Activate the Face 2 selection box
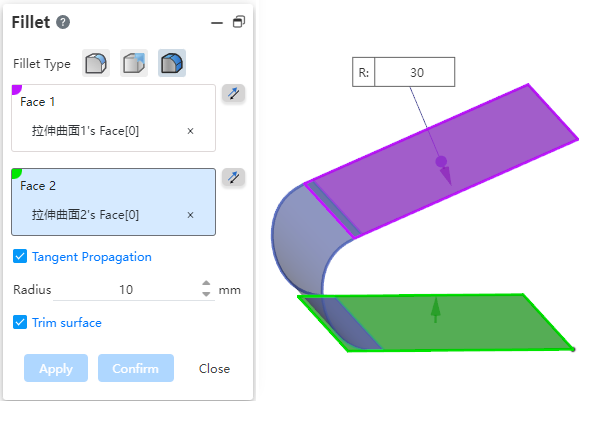This screenshot has width=591, height=422. pos(113,202)
